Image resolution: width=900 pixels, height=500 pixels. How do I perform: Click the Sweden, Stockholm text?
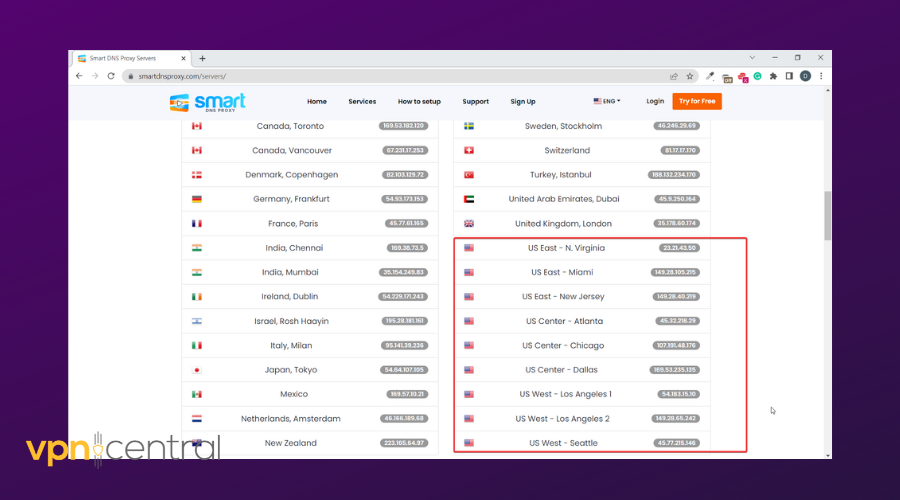(x=563, y=126)
